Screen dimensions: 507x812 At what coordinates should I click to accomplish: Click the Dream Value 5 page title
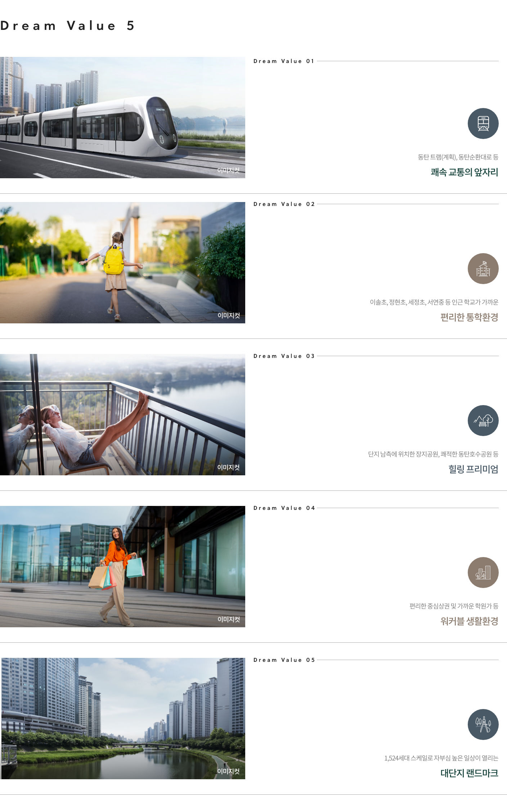click(67, 26)
